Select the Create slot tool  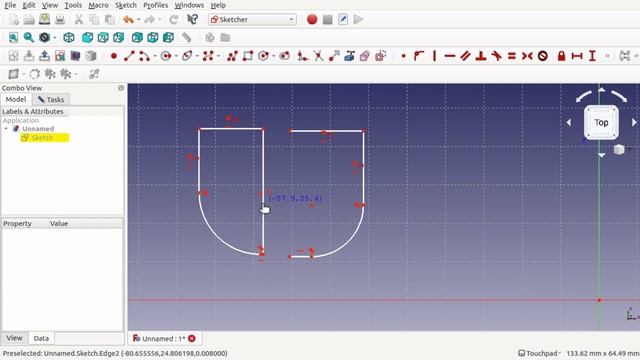[x=284, y=56]
